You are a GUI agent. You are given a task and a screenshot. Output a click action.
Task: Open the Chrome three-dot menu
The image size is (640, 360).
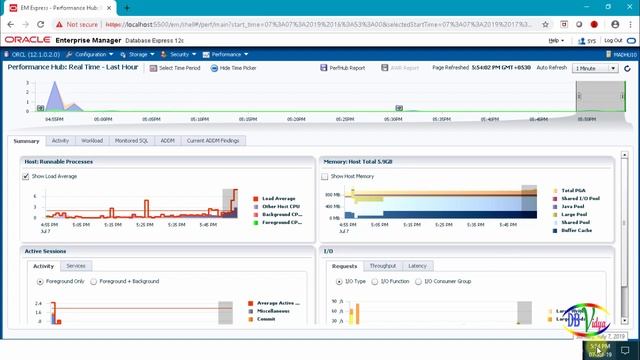pyautogui.click(x=630, y=24)
